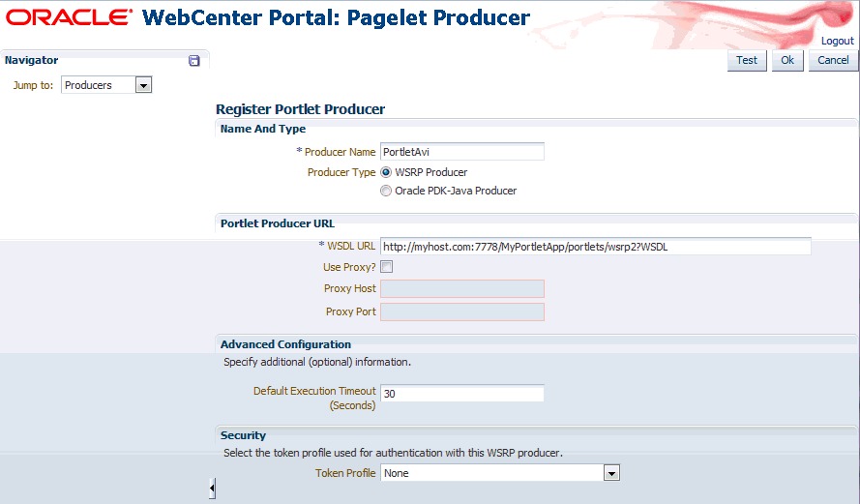
Task: Click the Proxy Host field
Action: [462, 288]
